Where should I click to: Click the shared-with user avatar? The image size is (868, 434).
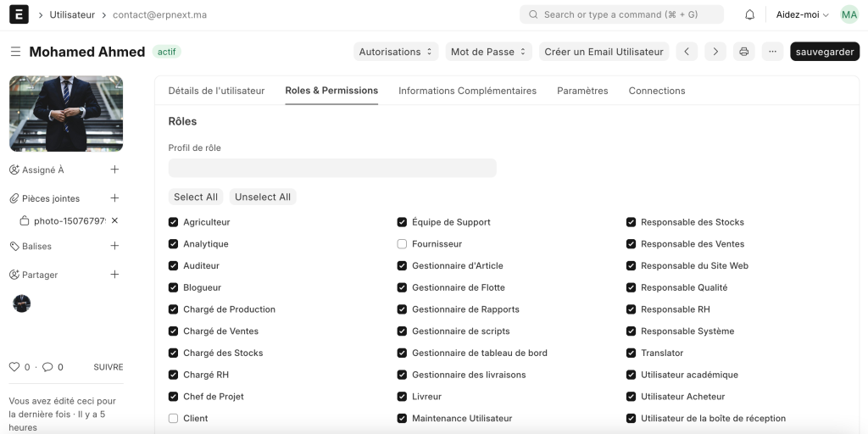click(x=21, y=303)
